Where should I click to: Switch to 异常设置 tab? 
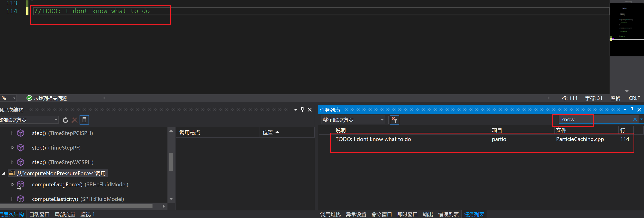tap(356, 214)
